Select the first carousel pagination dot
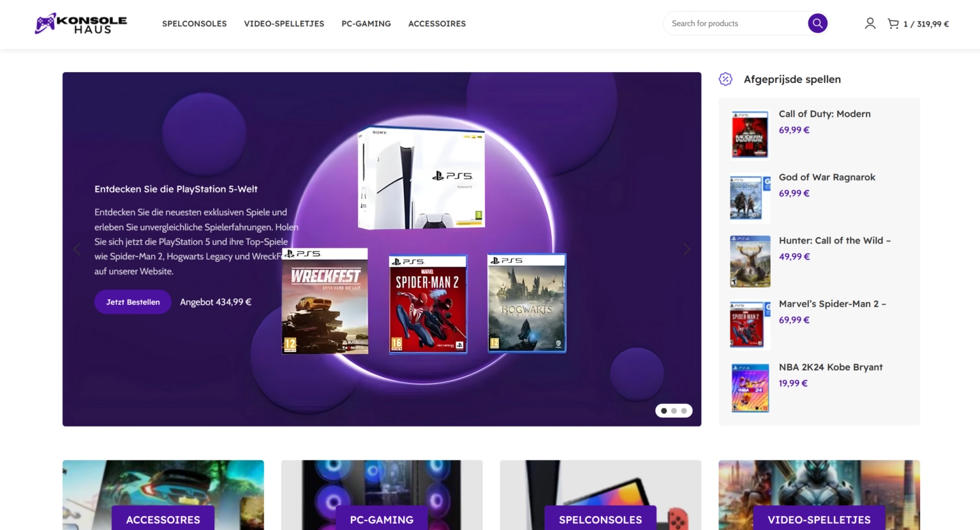This screenshot has width=980, height=530. (664, 411)
